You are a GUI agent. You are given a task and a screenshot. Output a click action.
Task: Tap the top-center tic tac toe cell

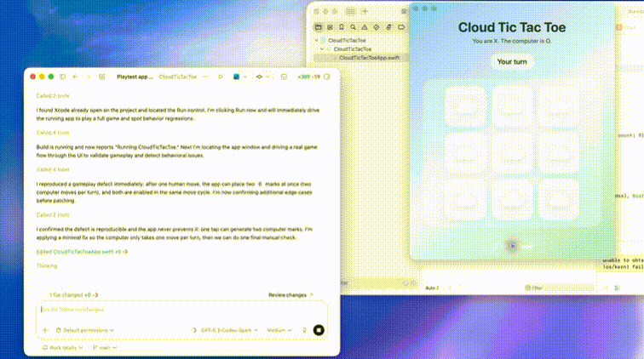point(512,106)
